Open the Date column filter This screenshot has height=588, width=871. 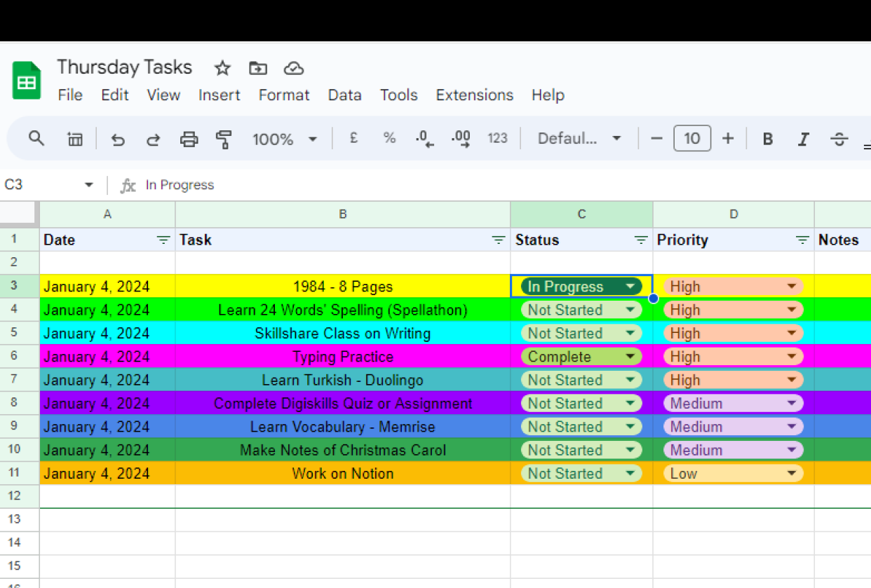click(x=163, y=240)
